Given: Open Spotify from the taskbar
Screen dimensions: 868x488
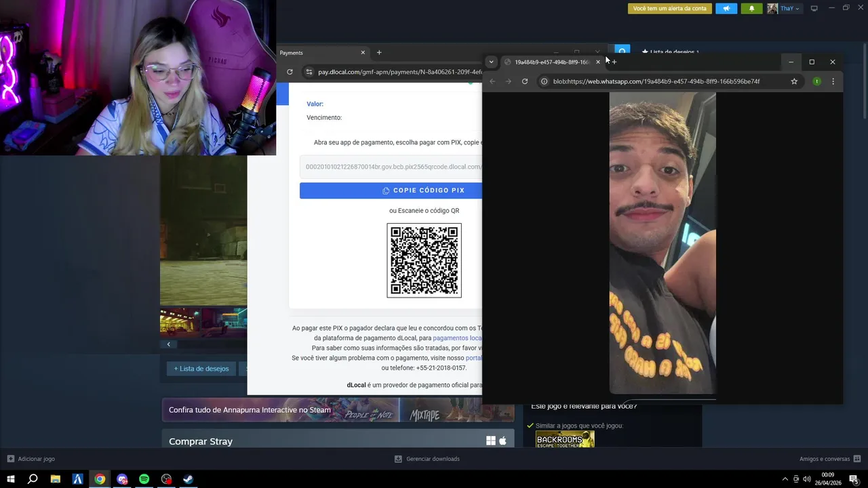Looking at the screenshot, I should point(144,479).
